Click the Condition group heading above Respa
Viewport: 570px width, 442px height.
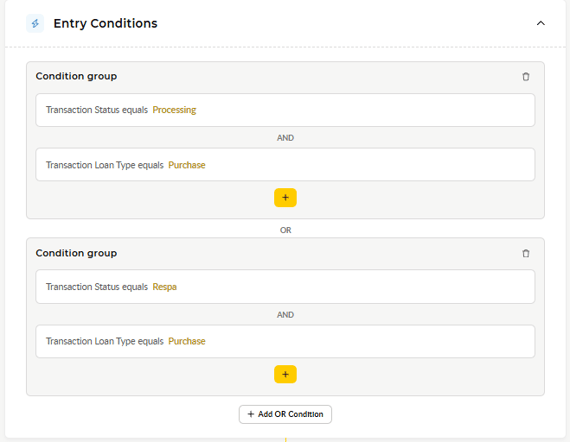[x=76, y=253]
